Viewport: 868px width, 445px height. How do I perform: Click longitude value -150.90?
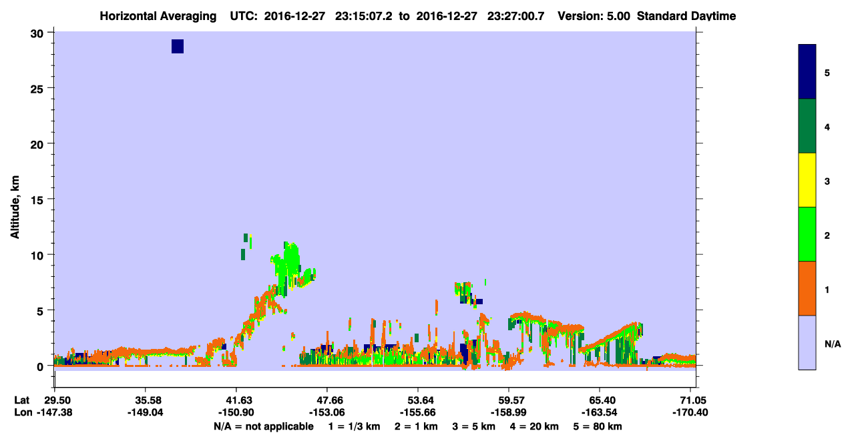(236, 413)
